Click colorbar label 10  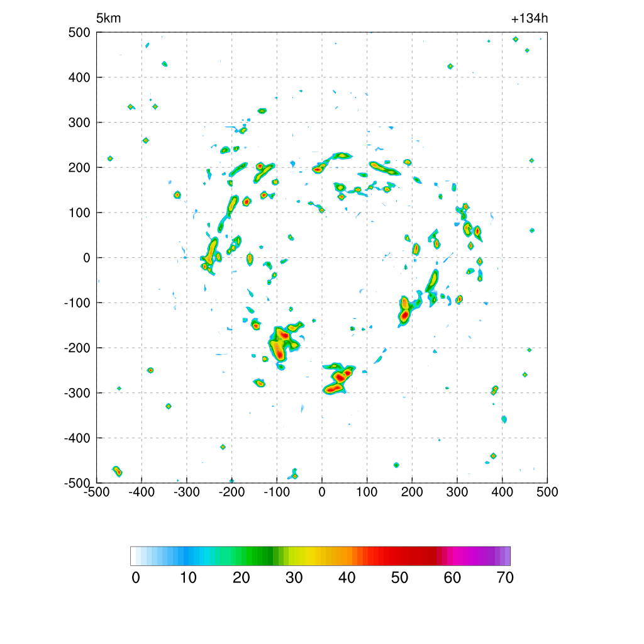pos(189,578)
